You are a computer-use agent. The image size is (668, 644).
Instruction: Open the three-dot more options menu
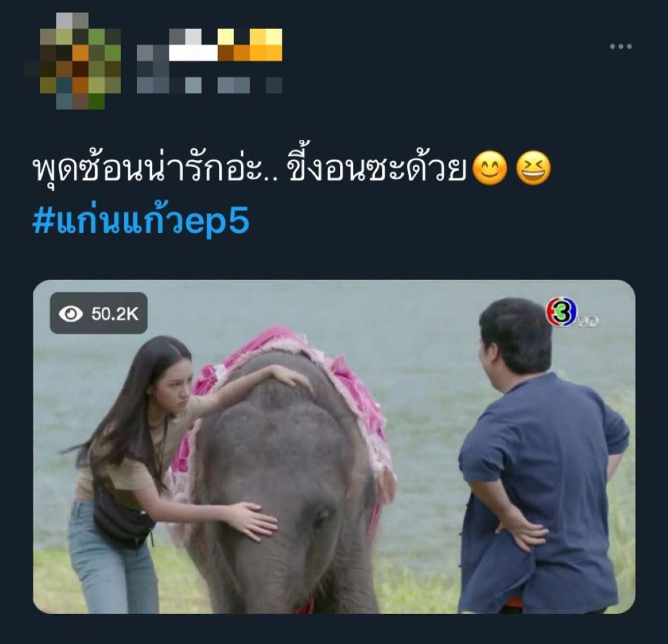(x=621, y=46)
